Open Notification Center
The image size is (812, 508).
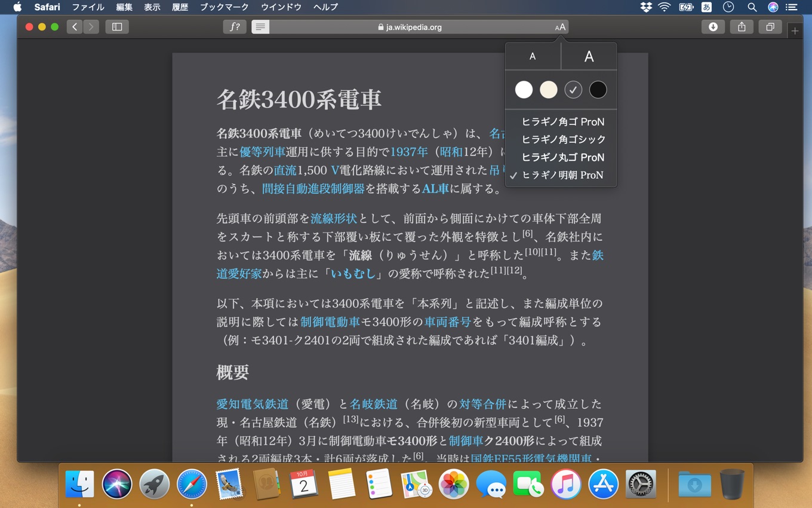tap(792, 7)
